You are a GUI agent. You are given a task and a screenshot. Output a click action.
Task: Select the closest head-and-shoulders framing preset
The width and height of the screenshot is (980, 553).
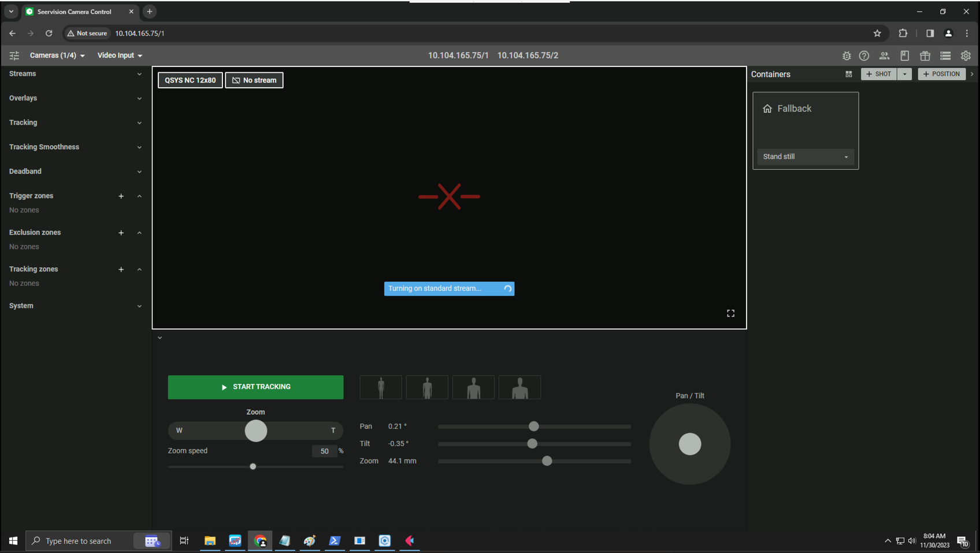click(x=519, y=387)
